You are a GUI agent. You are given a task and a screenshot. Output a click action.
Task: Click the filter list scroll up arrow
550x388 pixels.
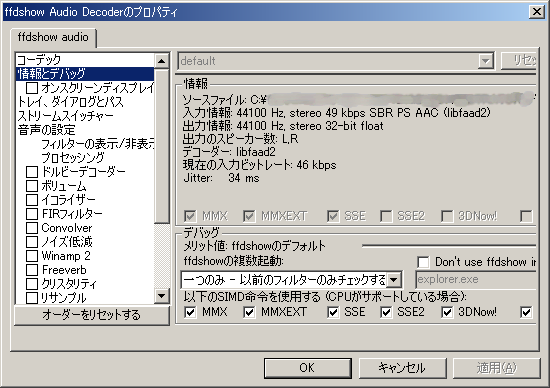[x=162, y=61]
